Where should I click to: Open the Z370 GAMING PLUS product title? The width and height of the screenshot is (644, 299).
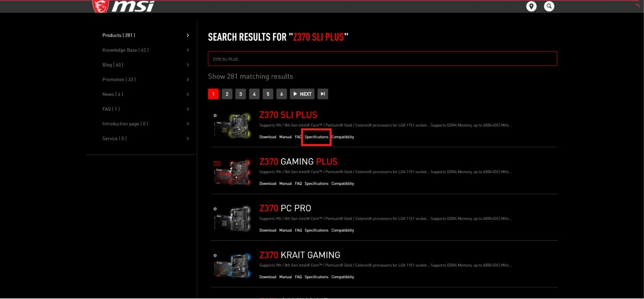(298, 162)
